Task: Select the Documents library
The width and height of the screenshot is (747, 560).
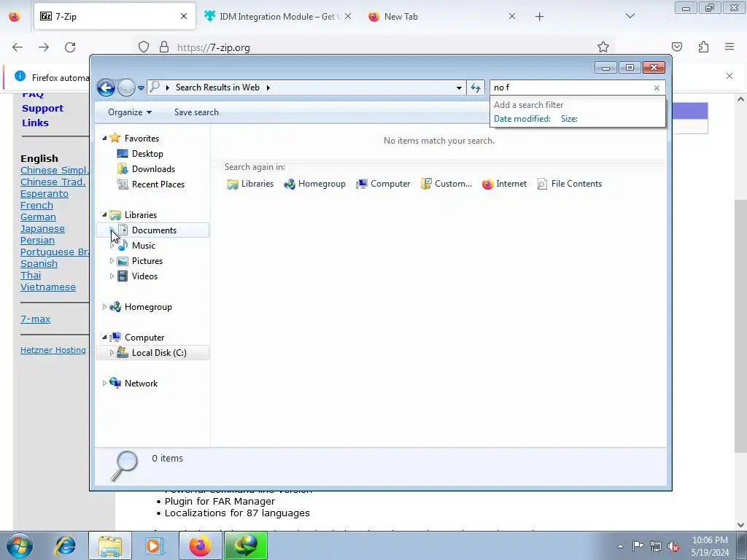Action: click(x=154, y=230)
